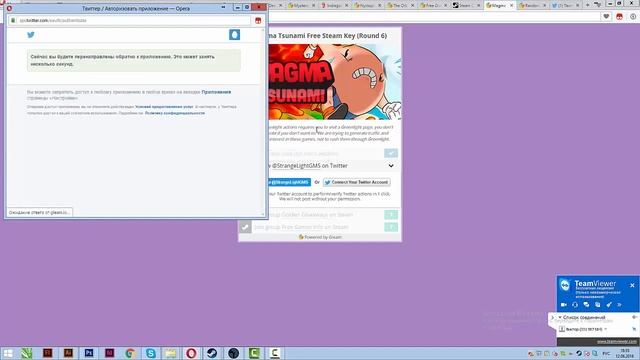Launch Adobe Illustrator from taskbar
640x360 pixels.
68,353
